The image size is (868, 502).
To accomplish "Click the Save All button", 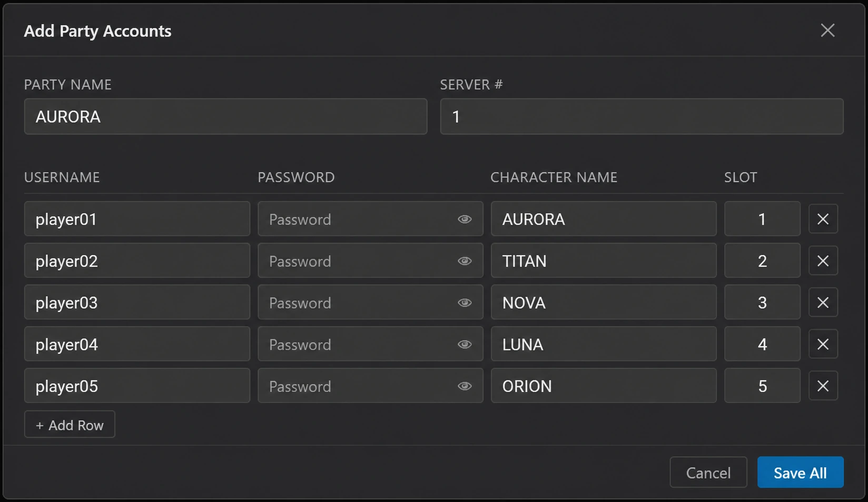I will pos(800,472).
